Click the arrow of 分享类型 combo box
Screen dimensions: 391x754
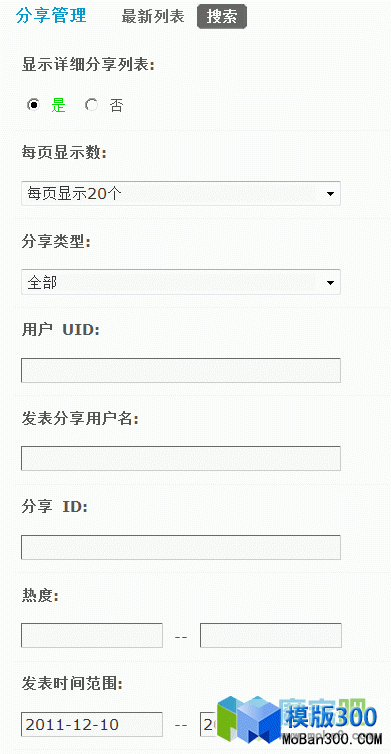330,282
